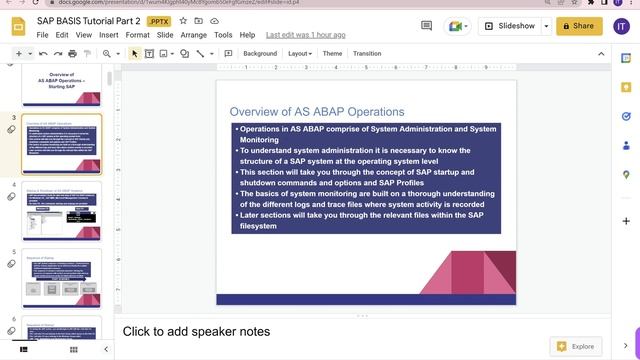Open the Slide menu

pos(165,35)
